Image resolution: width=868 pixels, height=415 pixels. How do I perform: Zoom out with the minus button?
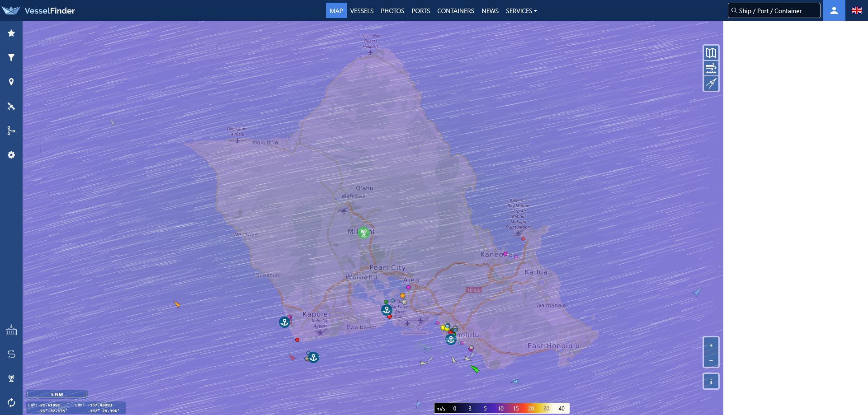coord(711,360)
